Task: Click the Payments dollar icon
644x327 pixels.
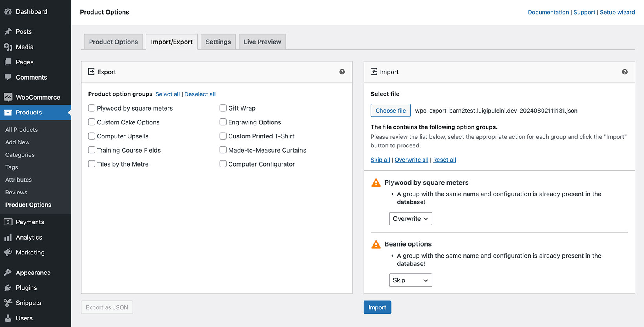Action: 8,222
